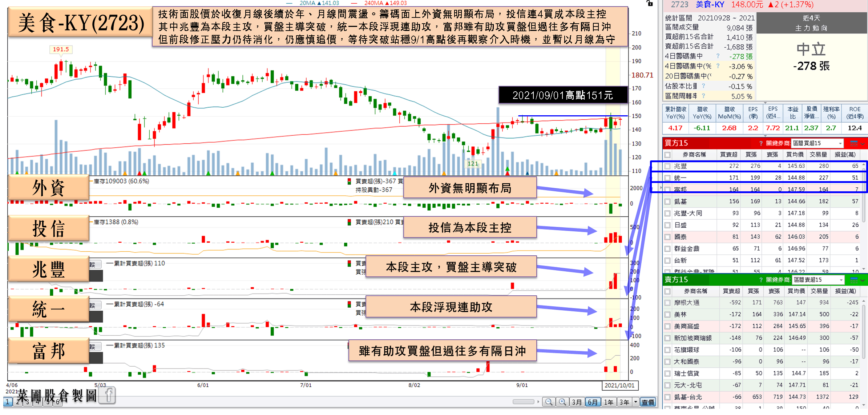
Task: Check the 摩根大通 broker checkbox
Action: tap(667, 303)
